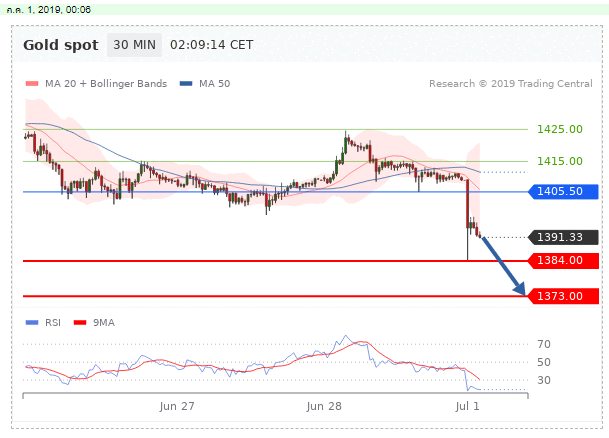This screenshot has height=438, width=609.
Task: Click the 1415.00 resistance level label
Action: 560,161
